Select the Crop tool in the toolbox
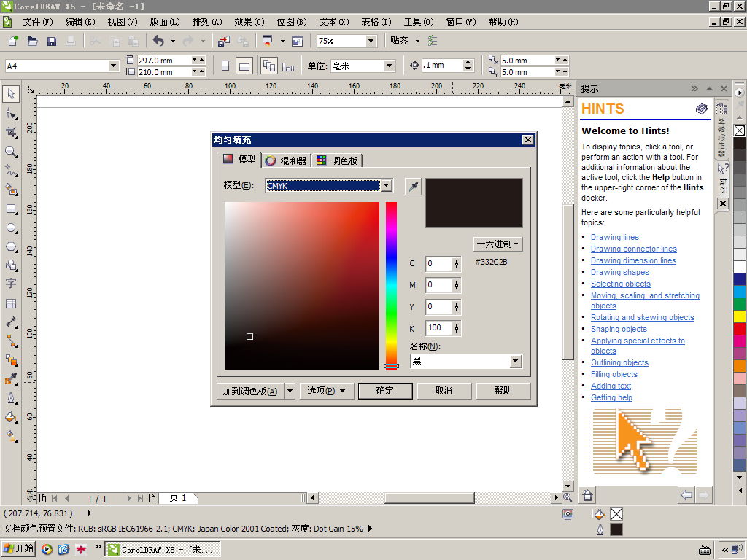Image resolution: width=747 pixels, height=560 pixels. (x=12, y=133)
